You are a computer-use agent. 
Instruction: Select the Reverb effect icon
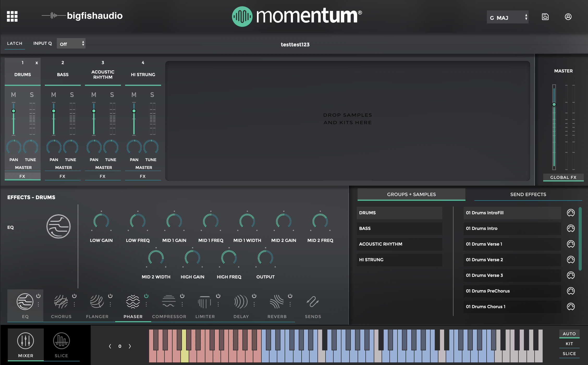[x=277, y=302]
